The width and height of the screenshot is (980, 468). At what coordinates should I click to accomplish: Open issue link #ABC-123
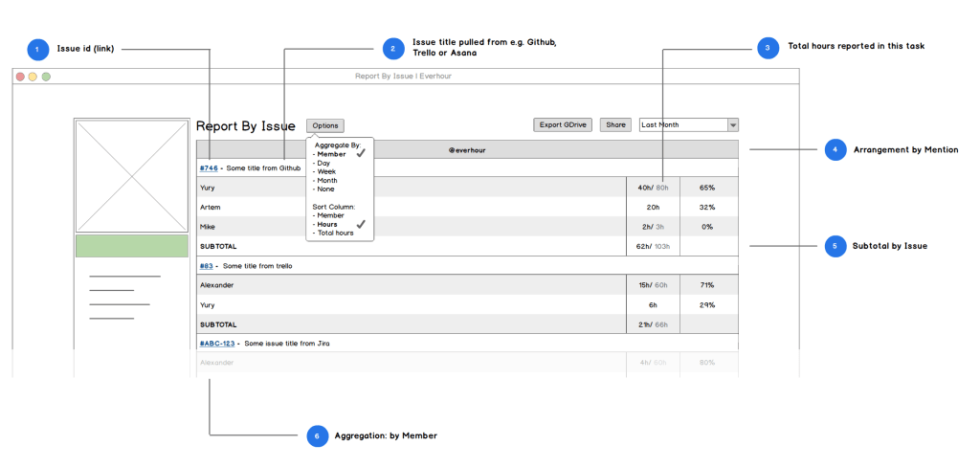point(217,343)
